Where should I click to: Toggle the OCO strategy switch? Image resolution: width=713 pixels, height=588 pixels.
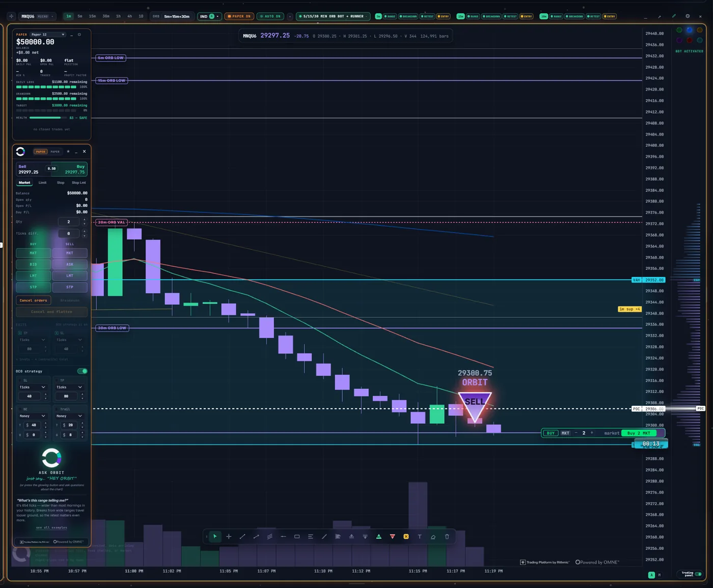(x=82, y=371)
